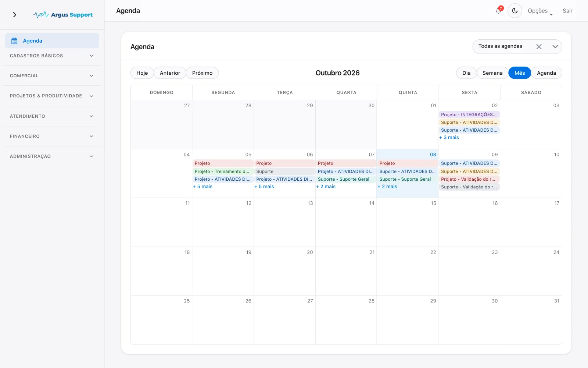Select day number 20
The height and width of the screenshot is (368, 588).
click(310, 252)
